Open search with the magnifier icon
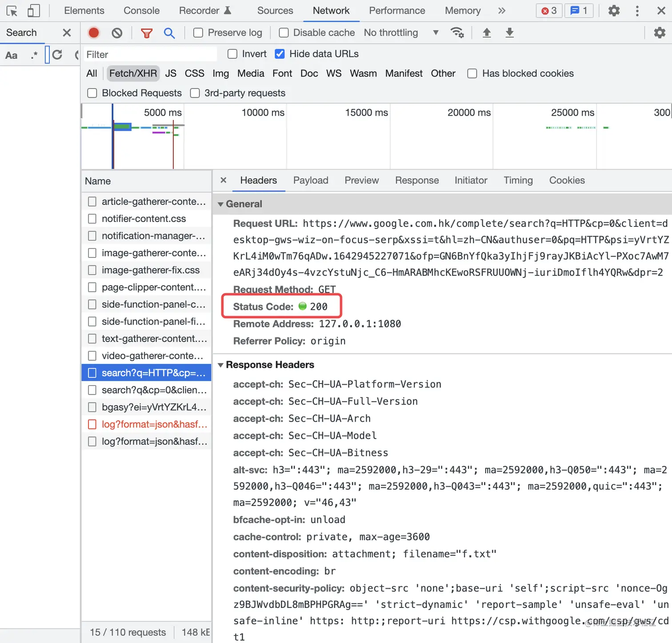The width and height of the screenshot is (672, 643). 169,32
